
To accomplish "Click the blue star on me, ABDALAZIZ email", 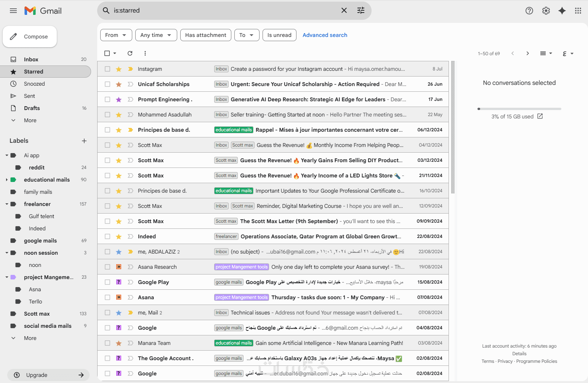I will 119,252.
